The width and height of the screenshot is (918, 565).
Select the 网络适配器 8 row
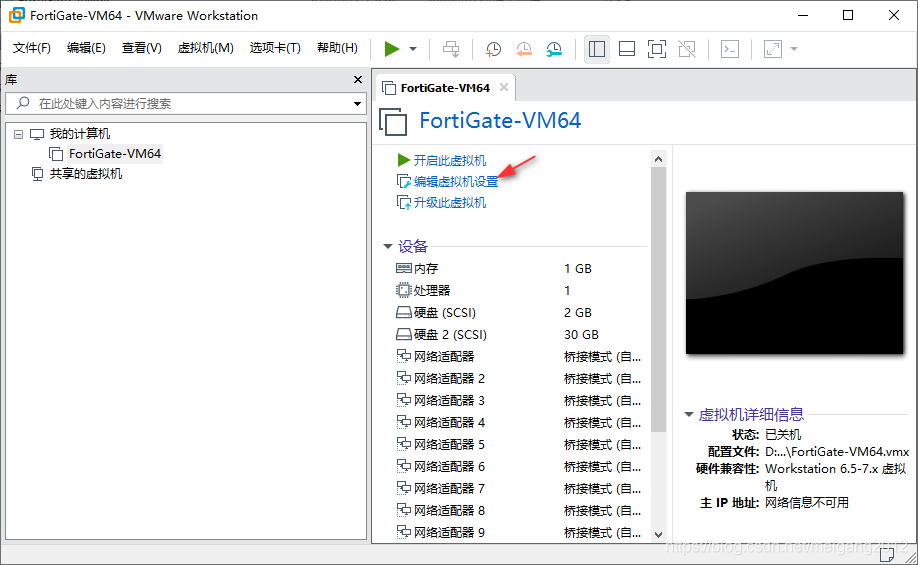coord(521,511)
